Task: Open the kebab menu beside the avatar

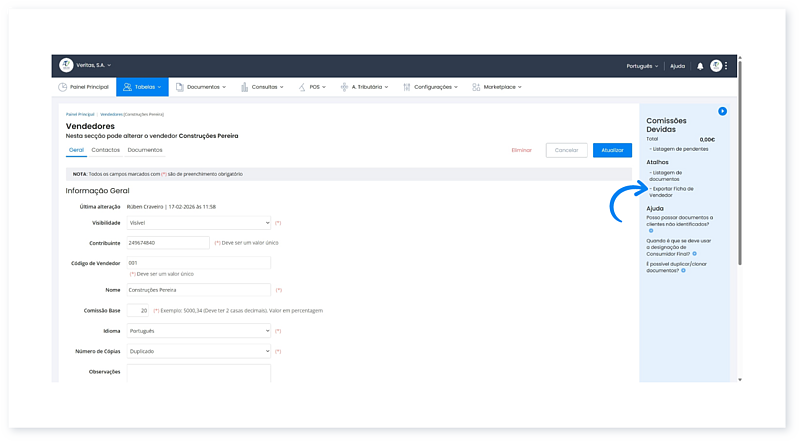Action: coord(727,66)
